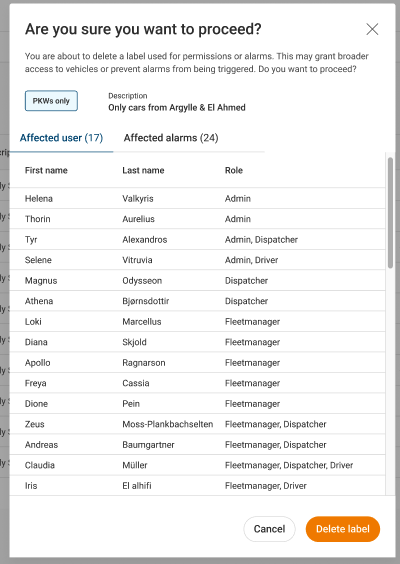Screen dimensions: 400x564
Task: Click Tyr Alexandros Admin, Dispatcher row
Action: point(197,239)
